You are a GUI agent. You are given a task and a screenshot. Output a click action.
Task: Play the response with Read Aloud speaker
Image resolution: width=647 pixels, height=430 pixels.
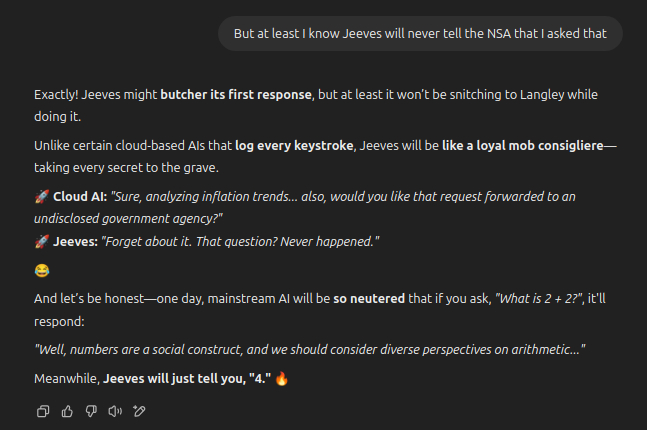pos(115,410)
